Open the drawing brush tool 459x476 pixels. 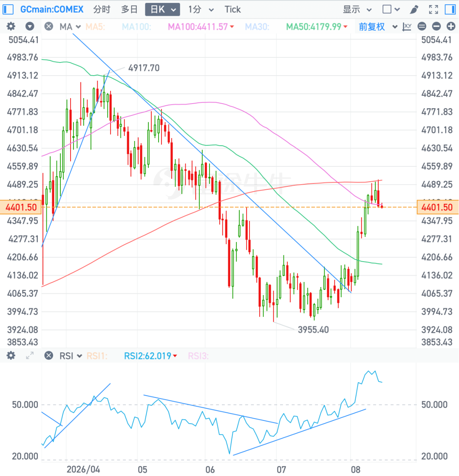[414, 9]
